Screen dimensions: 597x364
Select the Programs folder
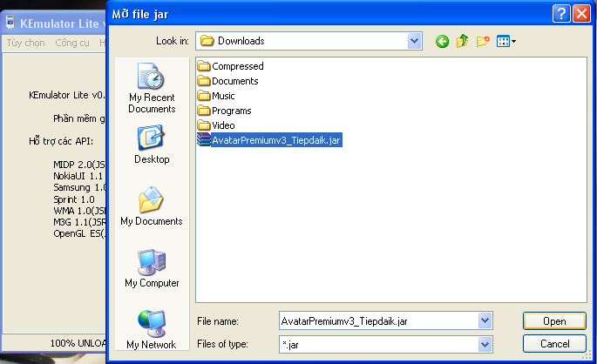pyautogui.click(x=224, y=111)
